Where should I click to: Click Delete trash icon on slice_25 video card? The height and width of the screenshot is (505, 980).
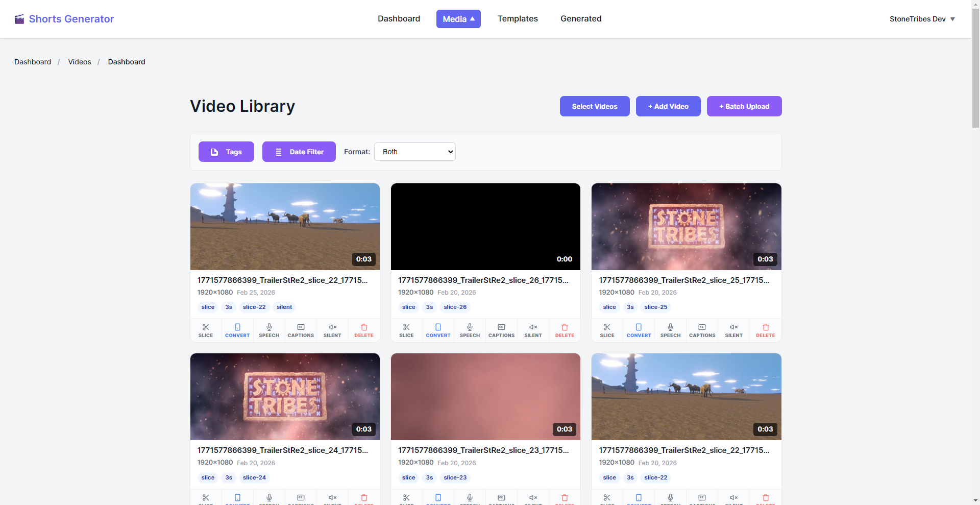click(765, 330)
